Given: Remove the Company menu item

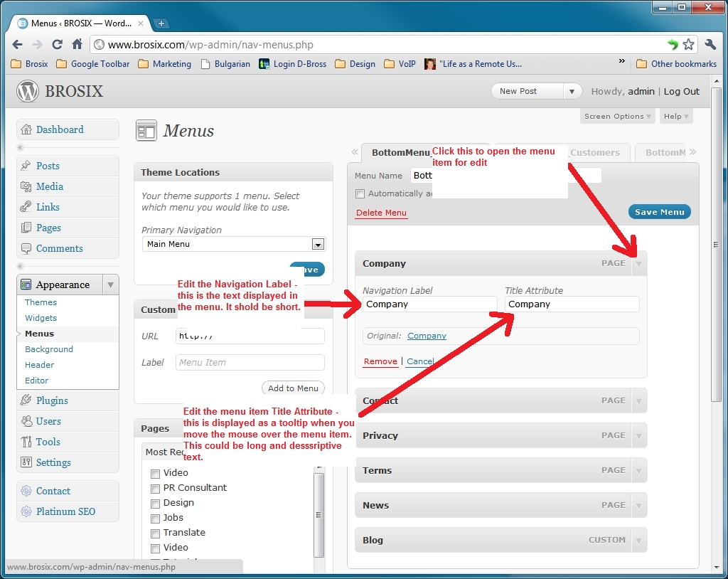Looking at the screenshot, I should tap(380, 361).
